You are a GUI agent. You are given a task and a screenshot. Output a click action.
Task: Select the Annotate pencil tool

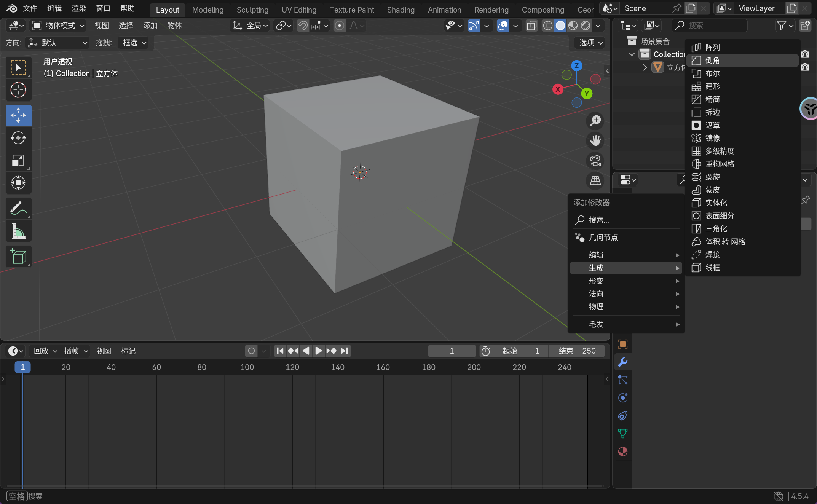click(18, 208)
